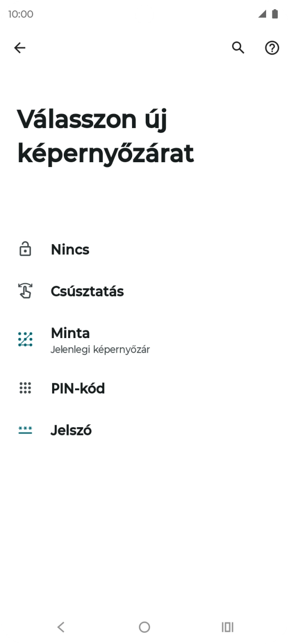Tap the pattern grid icon next to Minta
Image resolution: width=289 pixels, height=644 pixels.
(x=26, y=337)
